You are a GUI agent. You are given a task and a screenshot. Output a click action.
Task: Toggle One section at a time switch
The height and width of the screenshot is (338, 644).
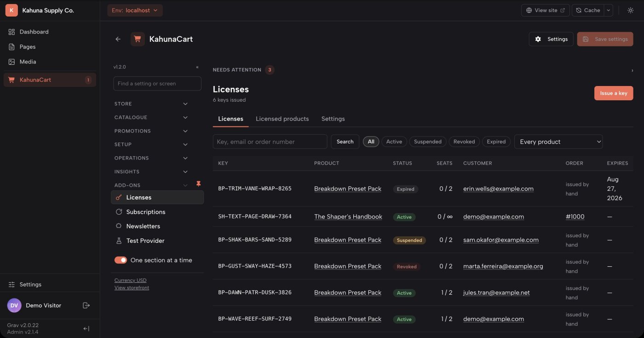tap(121, 260)
